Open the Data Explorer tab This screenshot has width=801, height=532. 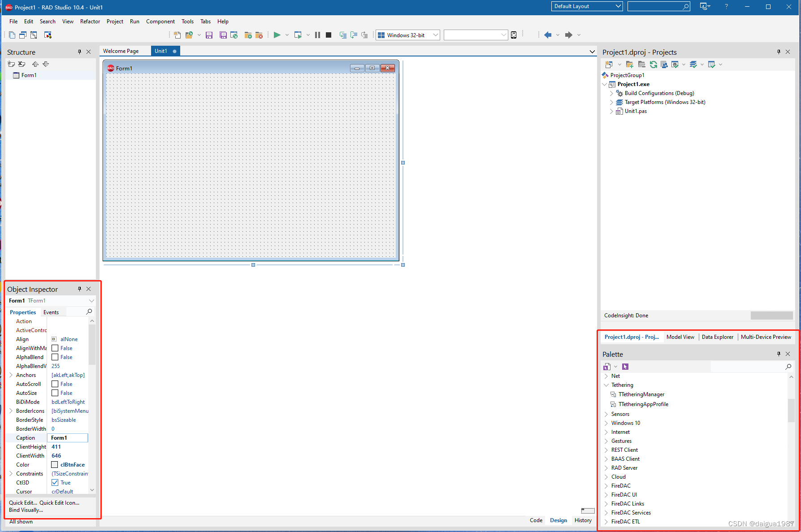click(x=717, y=337)
